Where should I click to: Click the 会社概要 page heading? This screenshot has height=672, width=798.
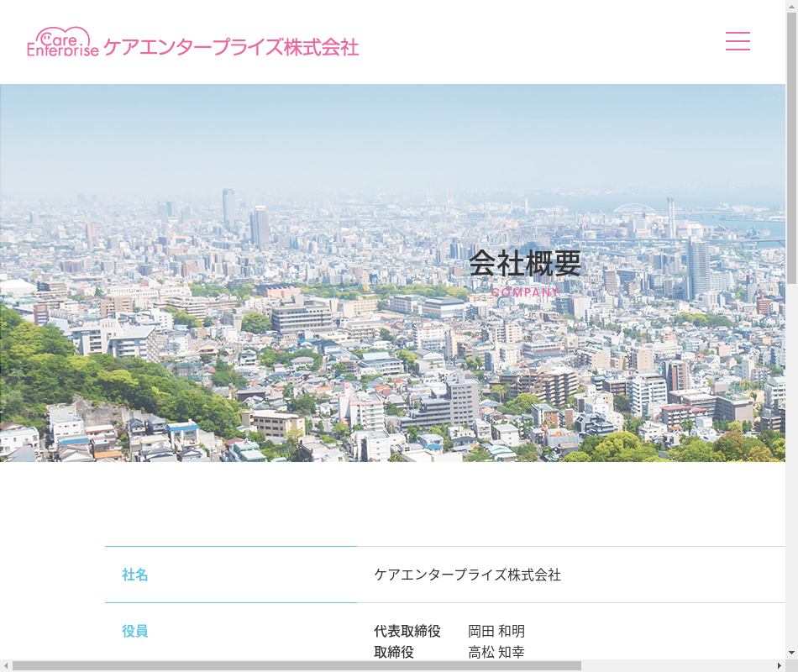[x=525, y=264]
